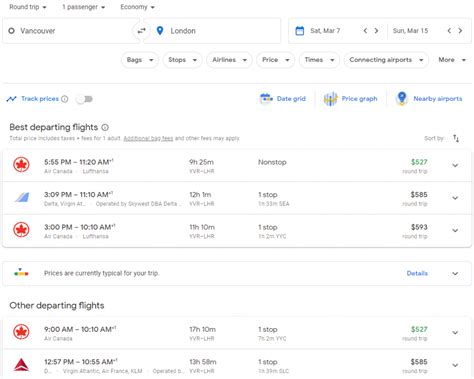
Task: Click Air Canada logo on 3:00 PM flight
Action: pos(21,230)
